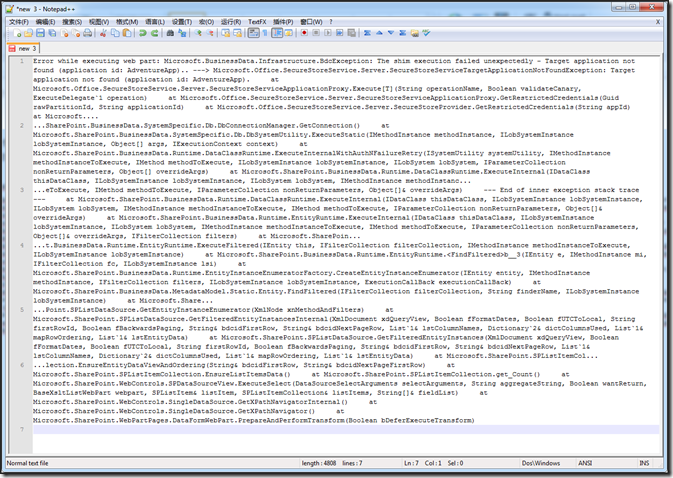The height and width of the screenshot is (478, 673).
Task: Print the document with the printer icon
Action: [x=88, y=33]
